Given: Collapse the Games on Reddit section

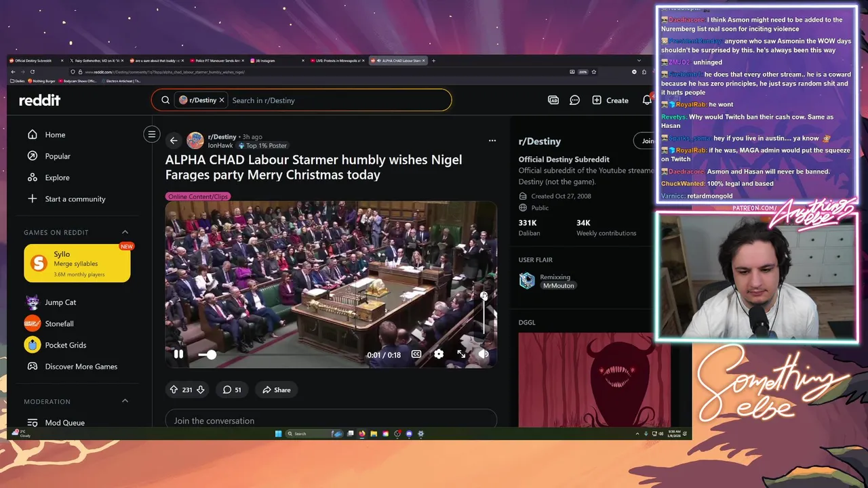Looking at the screenshot, I should [125, 232].
